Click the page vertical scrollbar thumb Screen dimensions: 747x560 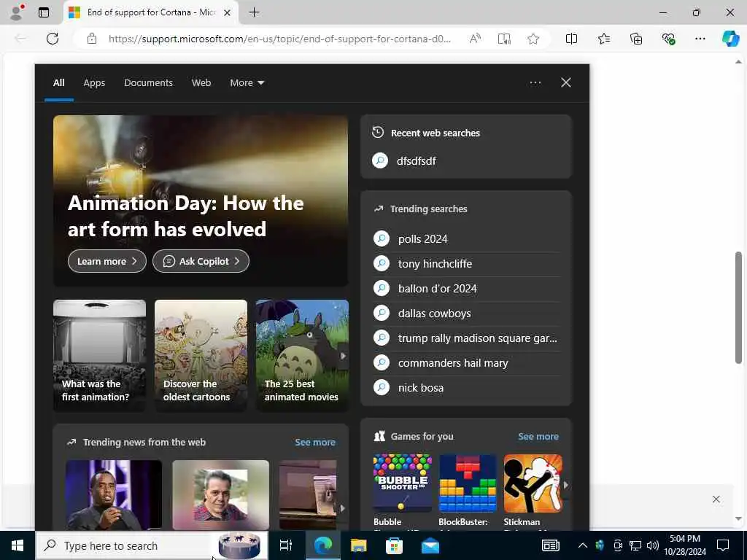[x=738, y=308]
